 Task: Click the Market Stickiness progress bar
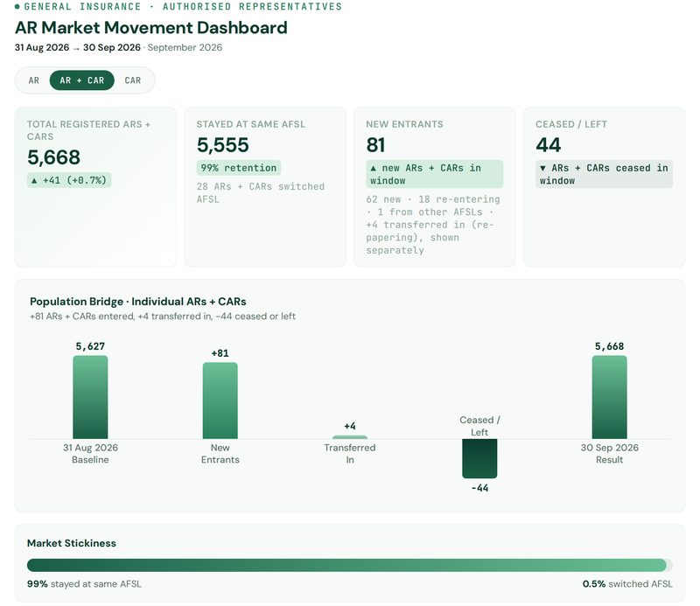pyautogui.click(x=349, y=565)
